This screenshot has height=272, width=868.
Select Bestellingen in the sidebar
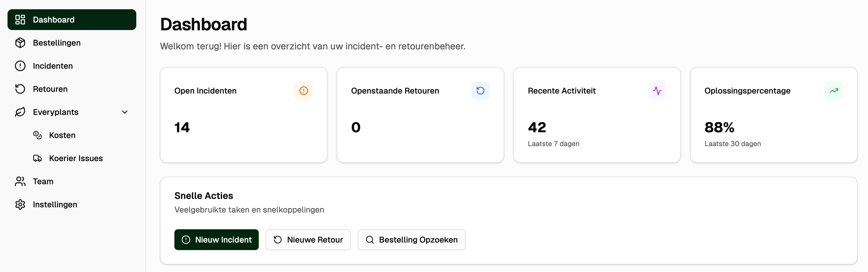click(x=57, y=43)
